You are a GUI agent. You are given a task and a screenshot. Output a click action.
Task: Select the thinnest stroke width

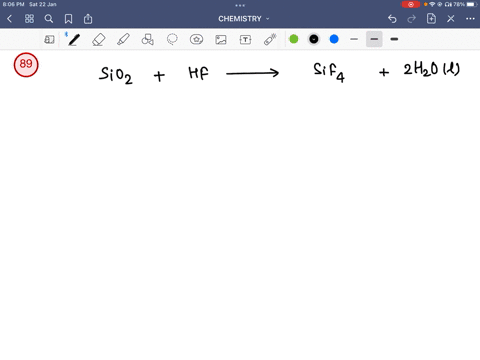(354, 39)
